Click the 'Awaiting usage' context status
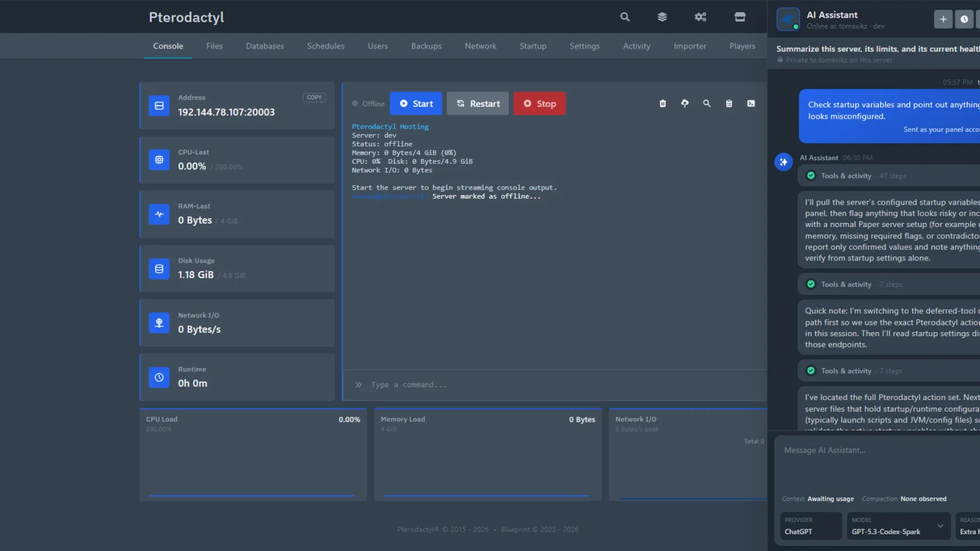Image resolution: width=980 pixels, height=551 pixels. (x=830, y=499)
